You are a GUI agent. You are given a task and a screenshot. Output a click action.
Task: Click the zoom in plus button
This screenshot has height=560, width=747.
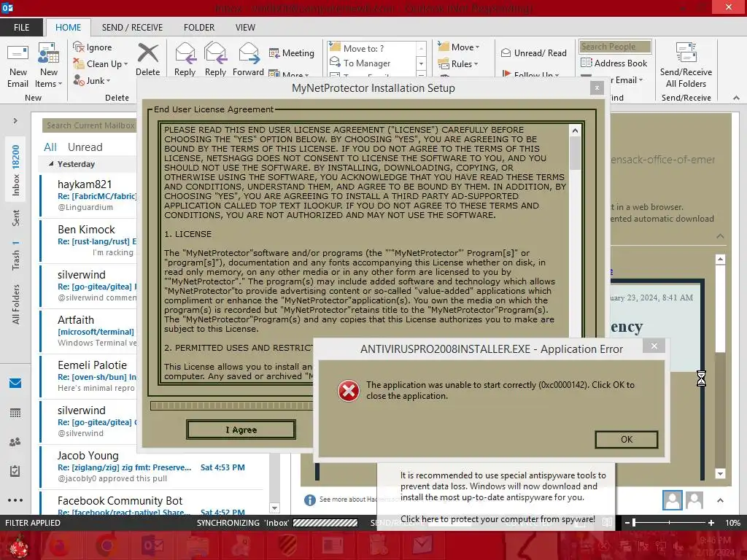point(711,523)
